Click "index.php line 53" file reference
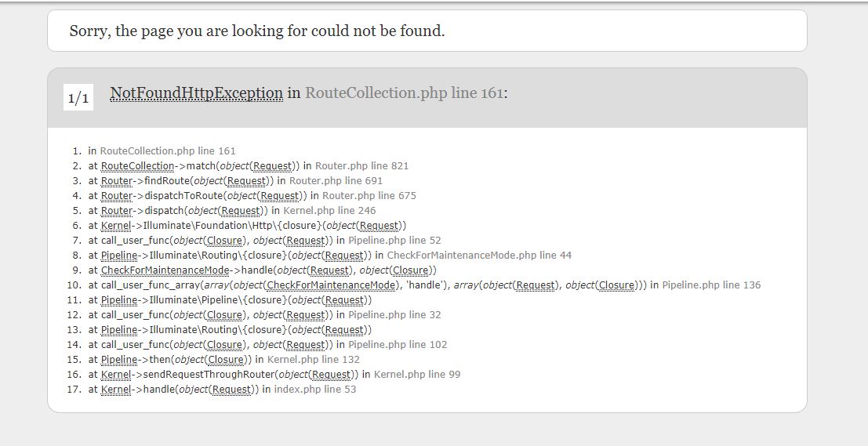The height and width of the screenshot is (446, 868). pyautogui.click(x=314, y=390)
